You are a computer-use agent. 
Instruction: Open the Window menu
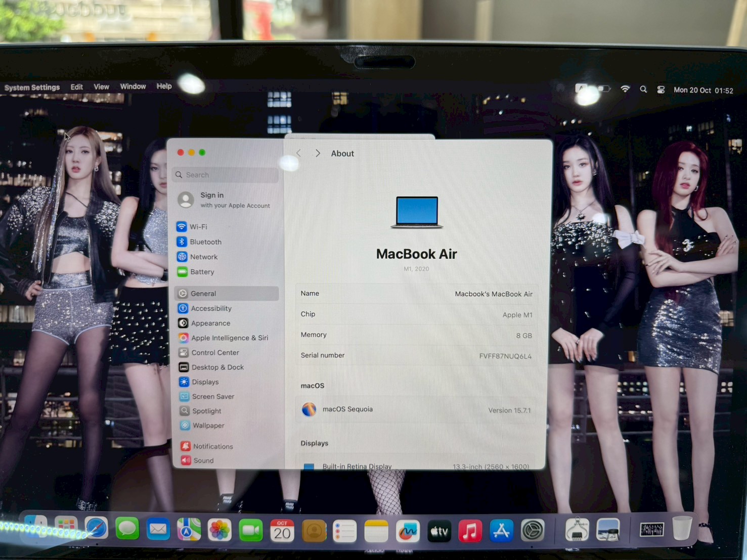133,86
